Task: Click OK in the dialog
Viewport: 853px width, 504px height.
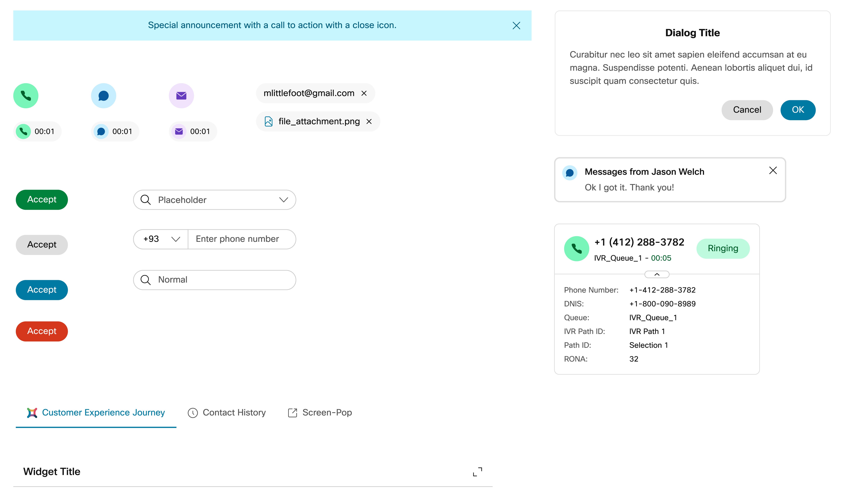Action: tap(798, 110)
